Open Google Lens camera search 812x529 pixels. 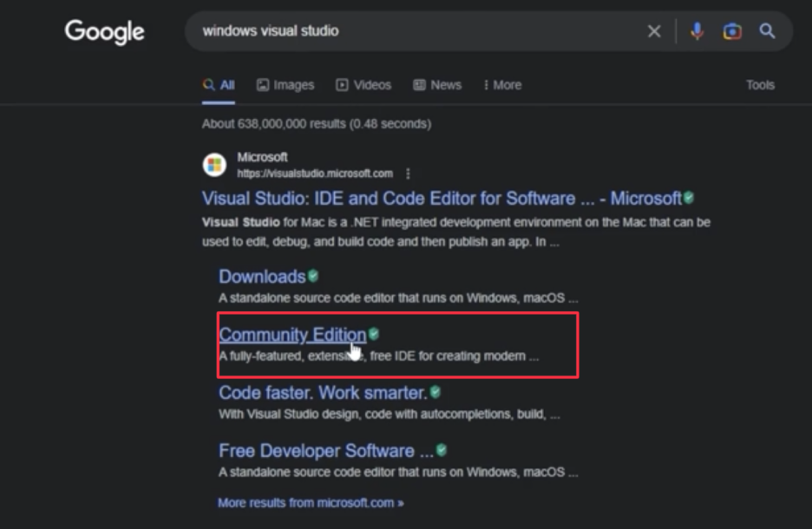click(x=731, y=31)
